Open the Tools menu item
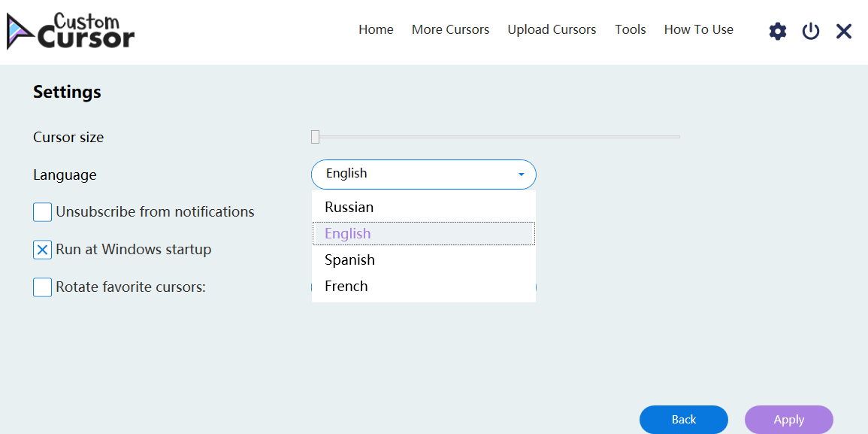The height and width of the screenshot is (434, 868). pyautogui.click(x=630, y=29)
